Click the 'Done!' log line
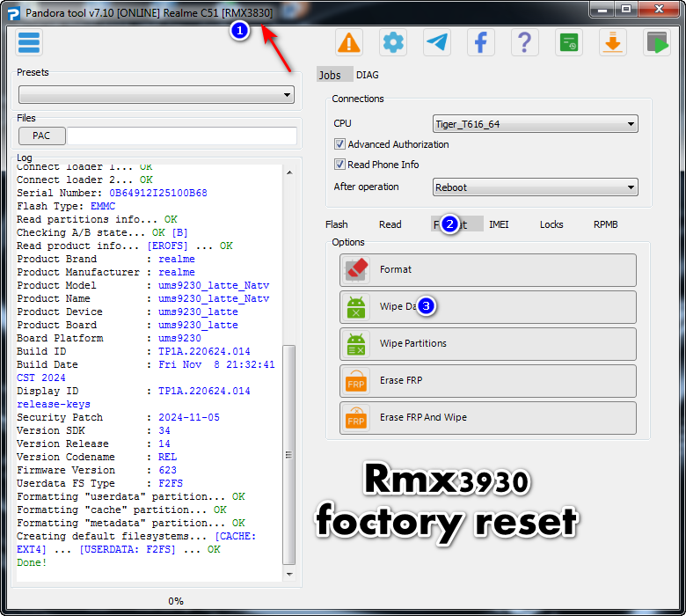This screenshot has height=616, width=686. (32, 562)
